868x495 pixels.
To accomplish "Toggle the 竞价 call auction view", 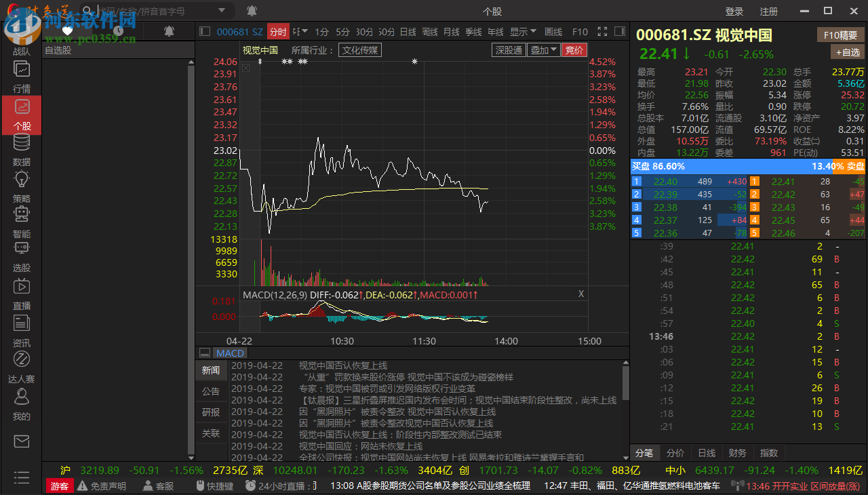I will tap(574, 49).
